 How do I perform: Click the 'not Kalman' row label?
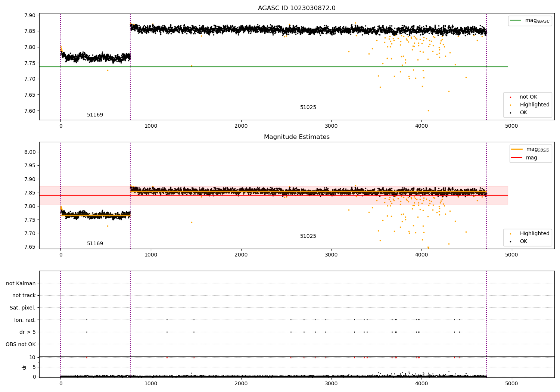coord(21,283)
